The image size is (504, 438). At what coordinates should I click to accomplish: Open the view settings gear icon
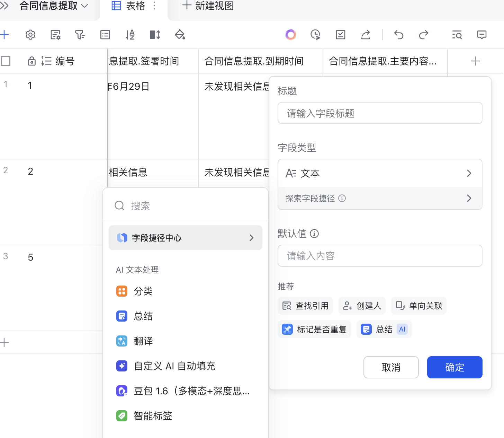click(30, 35)
